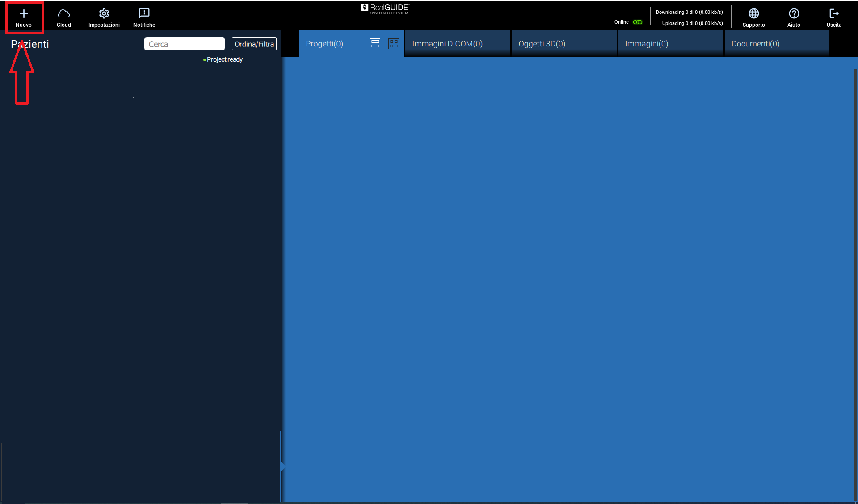Open the Ordina/Filtra sort filter options
This screenshot has height=504, width=858.
tap(254, 44)
